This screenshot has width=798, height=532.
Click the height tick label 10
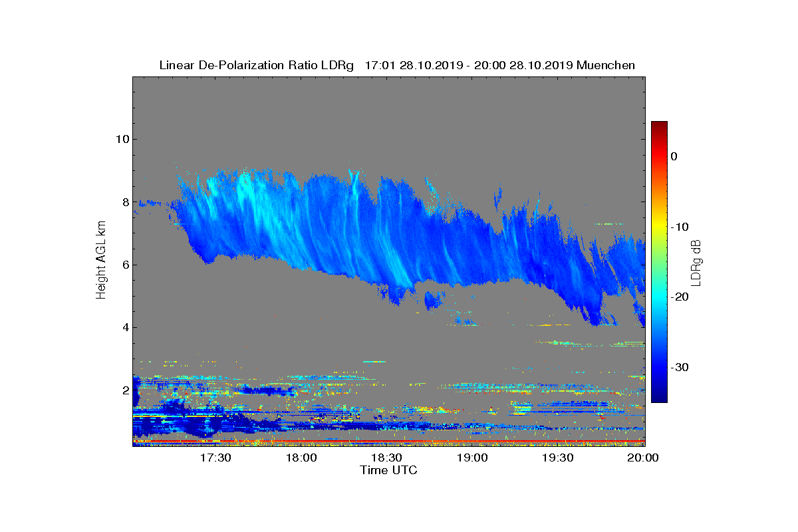[x=122, y=140]
